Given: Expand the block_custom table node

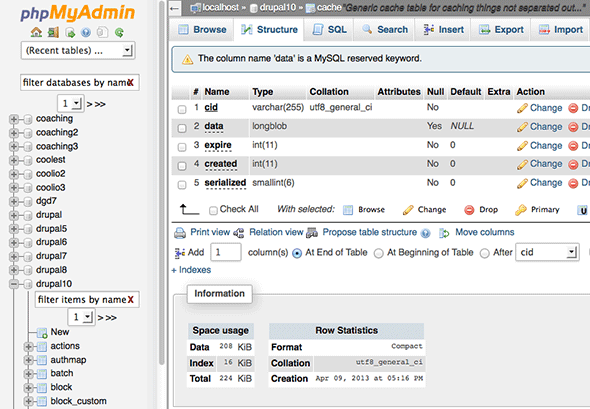Looking at the screenshot, I should tap(29, 401).
